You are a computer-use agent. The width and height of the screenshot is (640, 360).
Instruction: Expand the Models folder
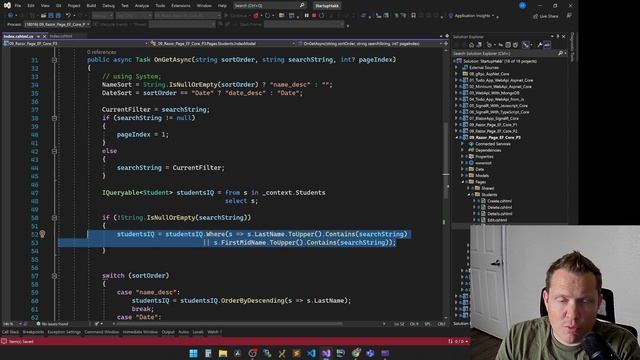coord(462,176)
